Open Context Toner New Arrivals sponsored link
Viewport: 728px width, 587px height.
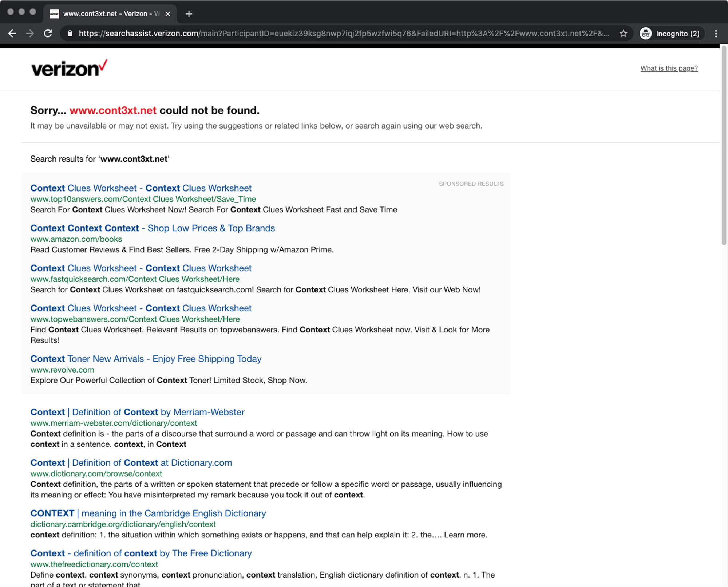146,359
